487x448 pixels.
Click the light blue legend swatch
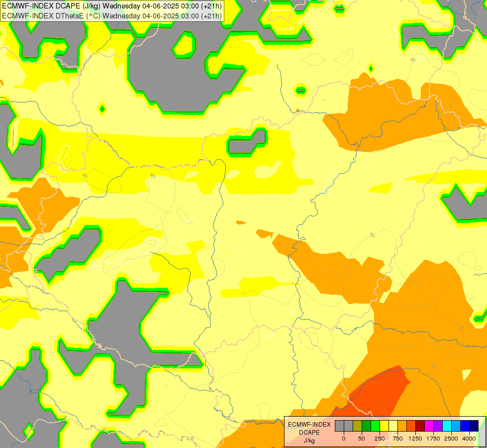[x=456, y=426]
